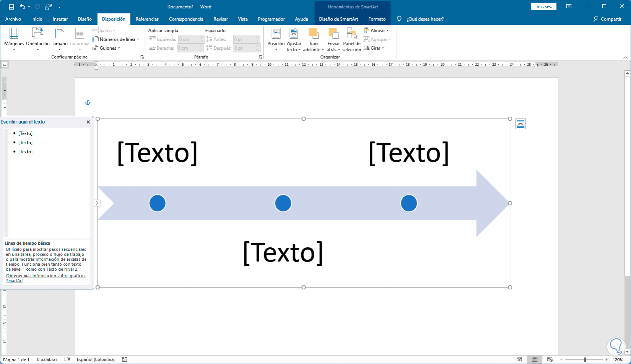Open ribbon display options icon
This screenshot has width=631, height=364.
point(569,6)
